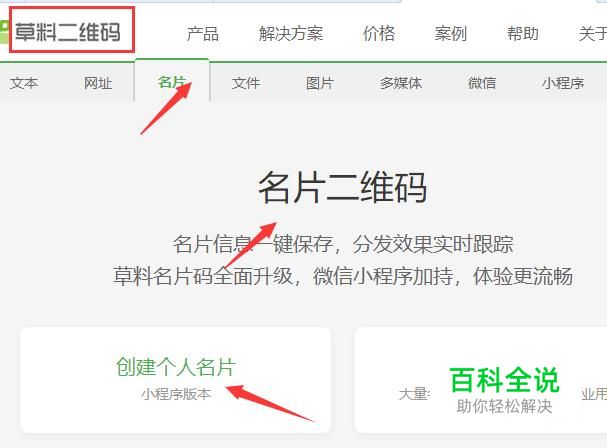Click the green logo icon at top left
Viewport: 607px width, 448px height.
4,32
